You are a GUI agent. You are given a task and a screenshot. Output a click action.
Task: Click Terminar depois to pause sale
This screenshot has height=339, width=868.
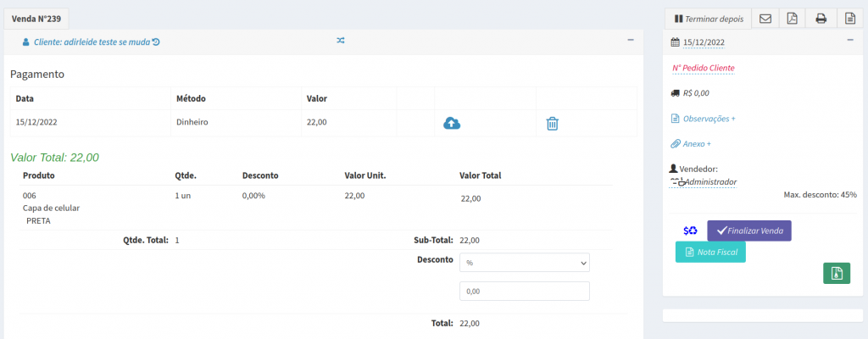[x=708, y=19]
